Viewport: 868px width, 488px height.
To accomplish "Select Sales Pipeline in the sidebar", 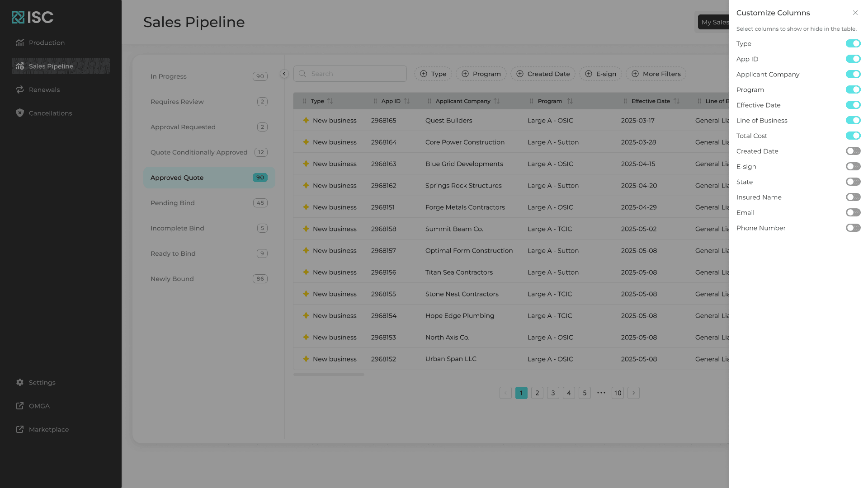I will click(61, 66).
